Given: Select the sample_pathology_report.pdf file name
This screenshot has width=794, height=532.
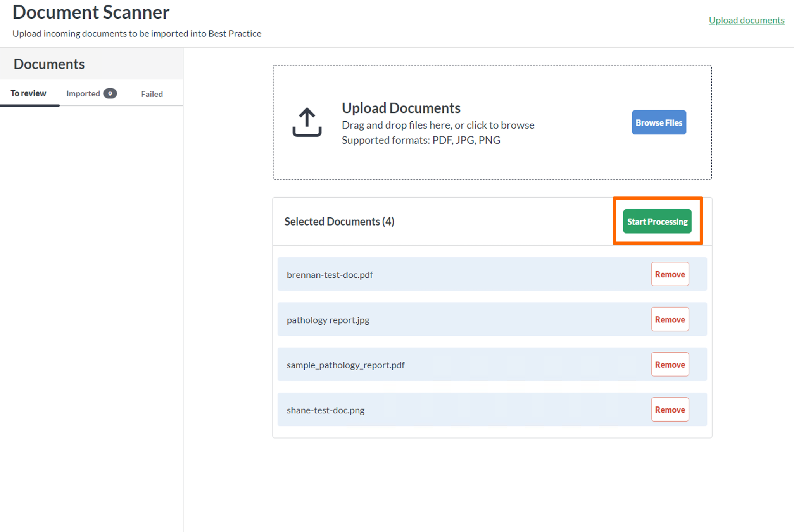Looking at the screenshot, I should click(345, 365).
